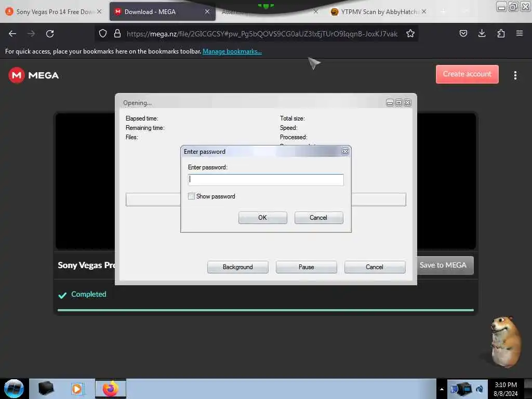This screenshot has height=399, width=532.
Task: Minimize the Opening progress window
Action: coord(390,102)
